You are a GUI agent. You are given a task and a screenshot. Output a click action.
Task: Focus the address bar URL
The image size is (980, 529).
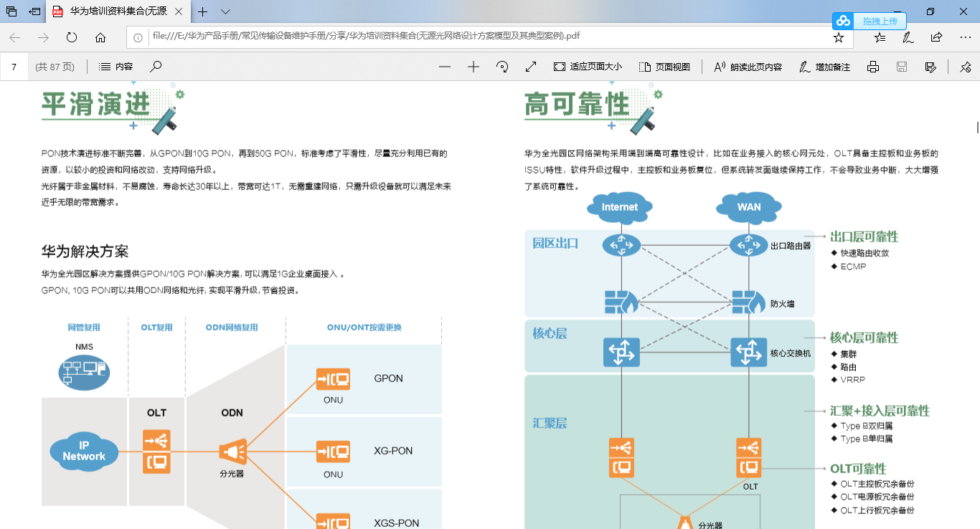366,37
